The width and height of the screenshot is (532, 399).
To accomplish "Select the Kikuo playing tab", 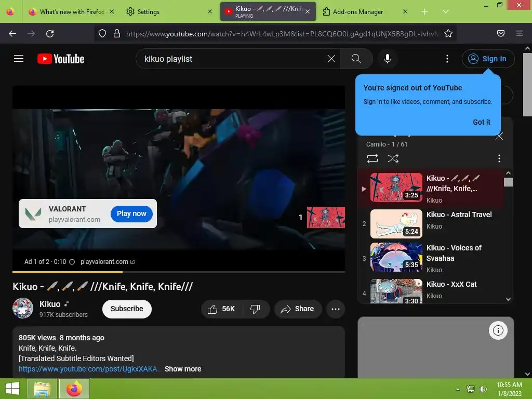I will [268, 12].
